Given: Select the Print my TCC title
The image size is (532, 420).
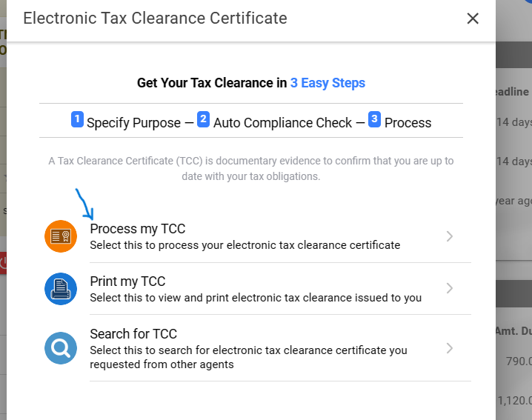Looking at the screenshot, I should (x=127, y=281).
